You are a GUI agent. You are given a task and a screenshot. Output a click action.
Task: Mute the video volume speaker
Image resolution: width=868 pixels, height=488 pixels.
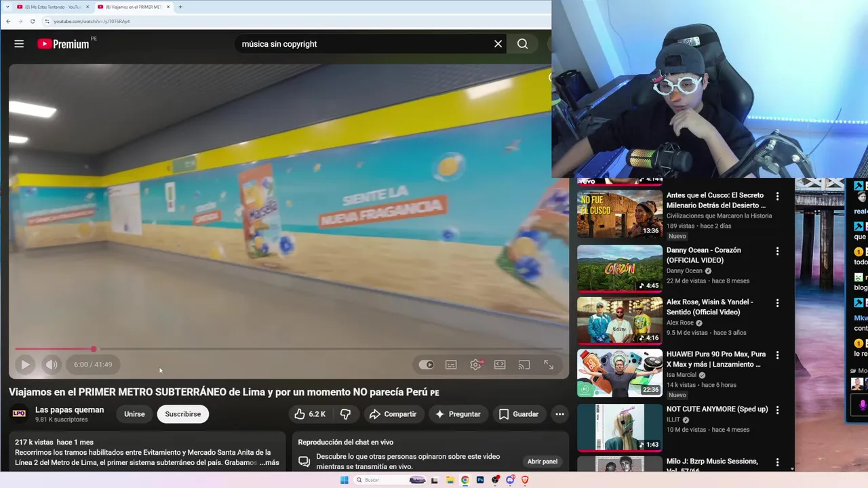pos(52,365)
